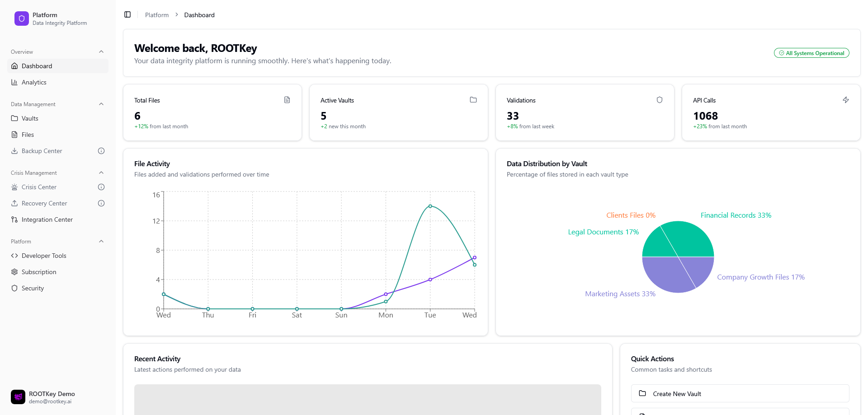Toggle the sidebar panel icon

(x=127, y=14)
